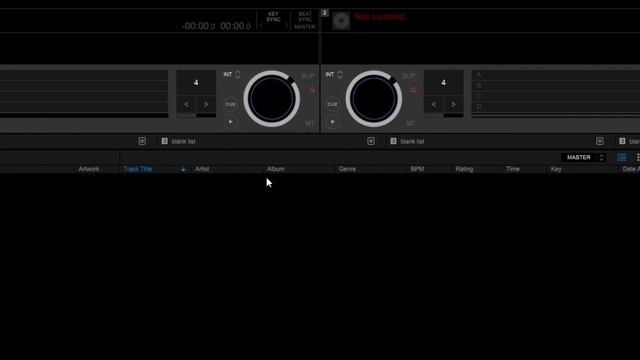Sort by the BPM column
This screenshot has height=360, width=640.
pyautogui.click(x=417, y=169)
